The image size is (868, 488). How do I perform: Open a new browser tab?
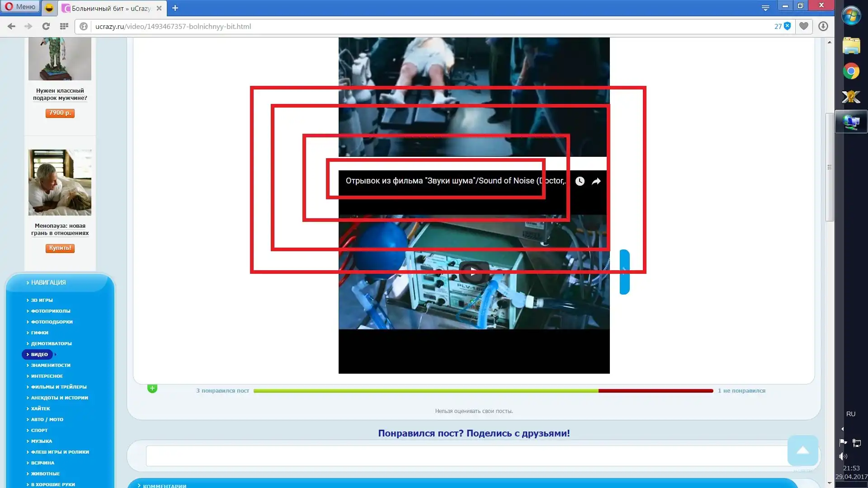tap(175, 8)
